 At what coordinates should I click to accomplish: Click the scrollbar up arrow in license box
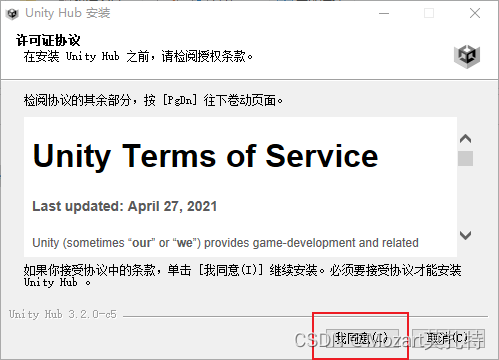tap(465, 138)
